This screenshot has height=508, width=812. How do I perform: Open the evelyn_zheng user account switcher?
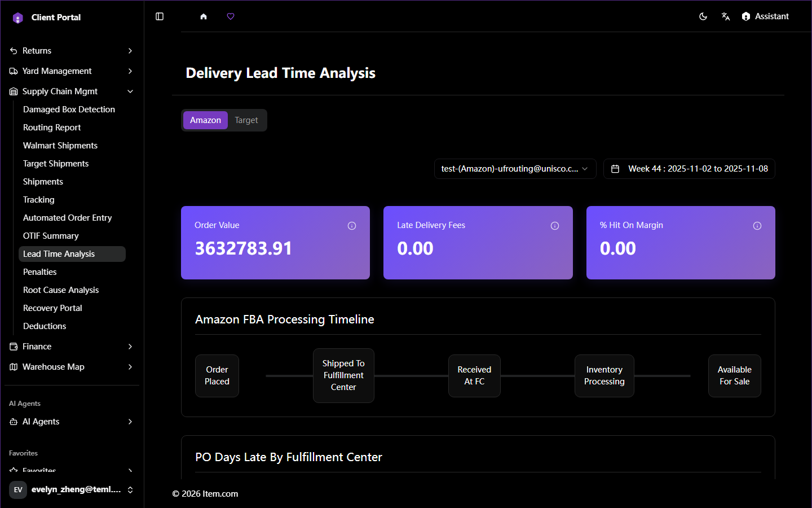[72, 489]
